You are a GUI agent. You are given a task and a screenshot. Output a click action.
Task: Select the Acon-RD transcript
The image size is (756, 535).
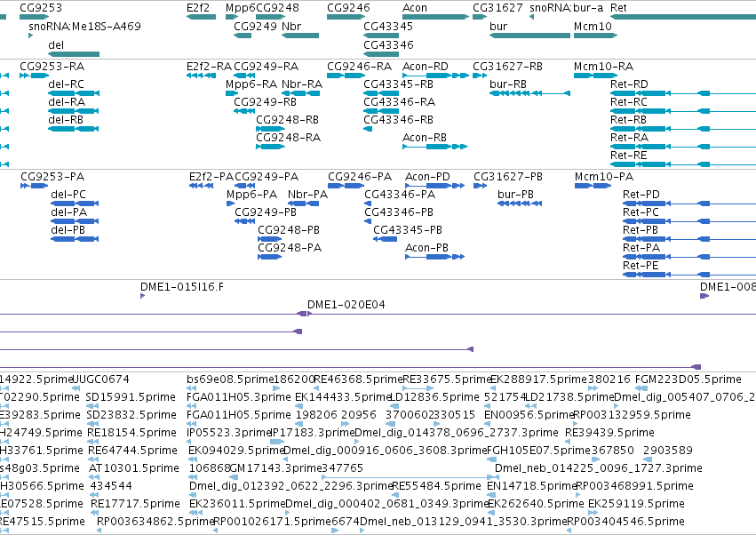coord(435,76)
